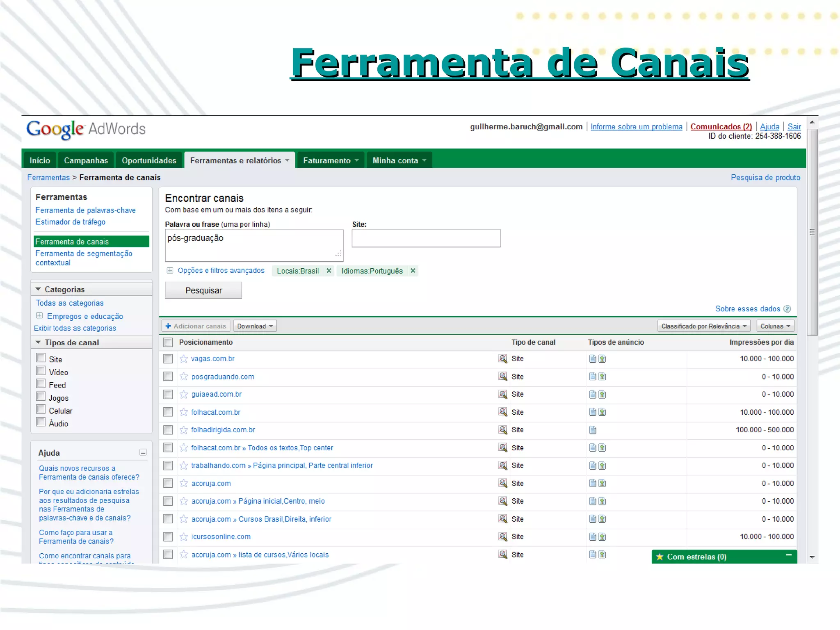Open the Comunicados (2) link

[721, 127]
